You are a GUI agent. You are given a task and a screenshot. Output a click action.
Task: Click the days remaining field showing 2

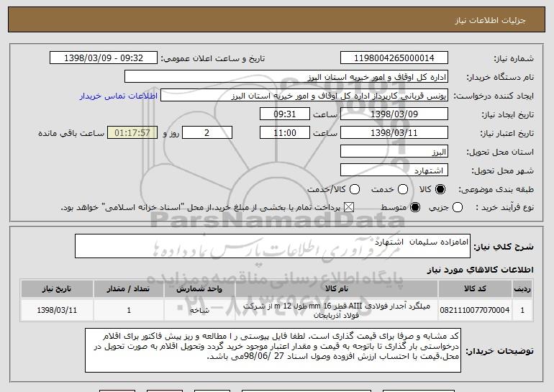[x=207, y=133]
